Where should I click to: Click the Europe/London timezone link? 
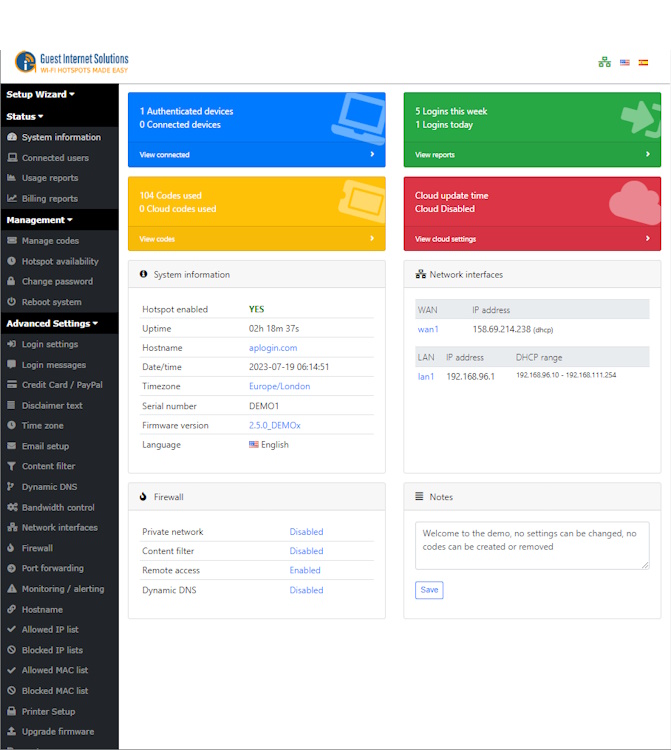pyautogui.click(x=279, y=386)
